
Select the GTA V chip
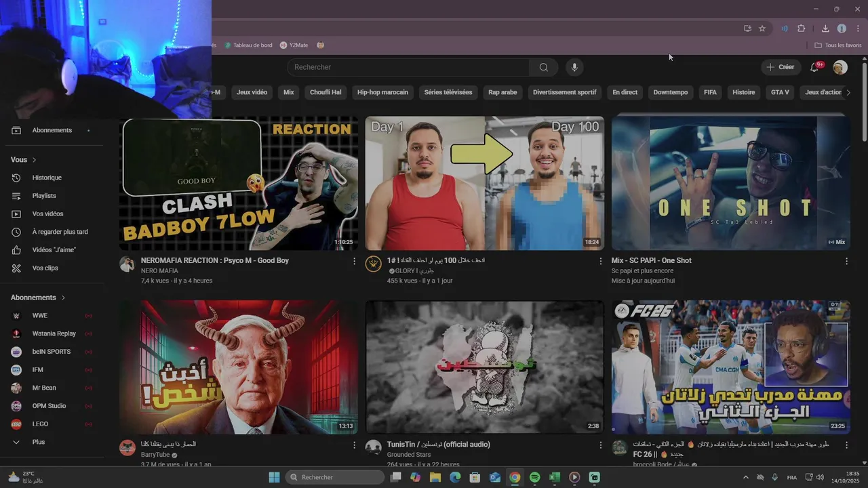[x=780, y=92]
